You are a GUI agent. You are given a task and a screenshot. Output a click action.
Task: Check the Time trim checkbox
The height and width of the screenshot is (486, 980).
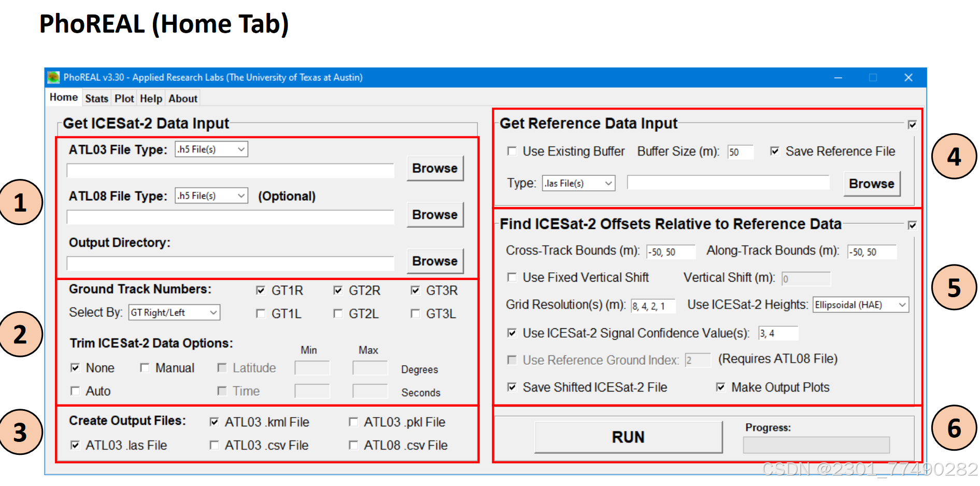coord(222,391)
